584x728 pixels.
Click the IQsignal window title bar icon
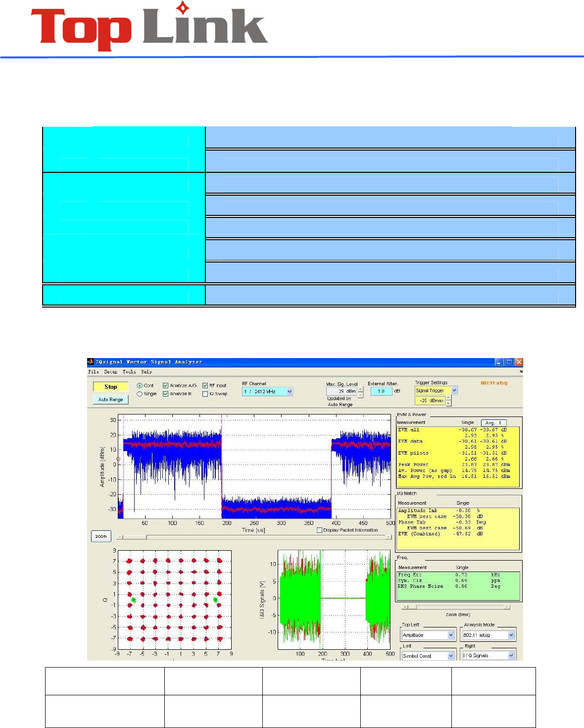pos(91,362)
